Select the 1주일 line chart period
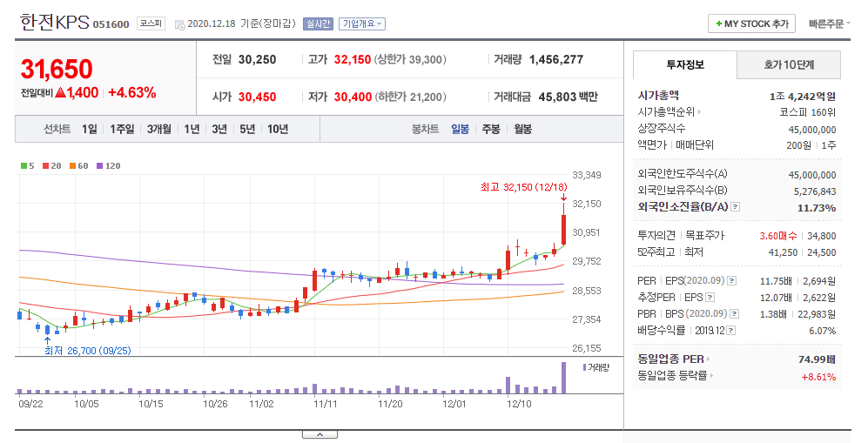 pos(122,130)
